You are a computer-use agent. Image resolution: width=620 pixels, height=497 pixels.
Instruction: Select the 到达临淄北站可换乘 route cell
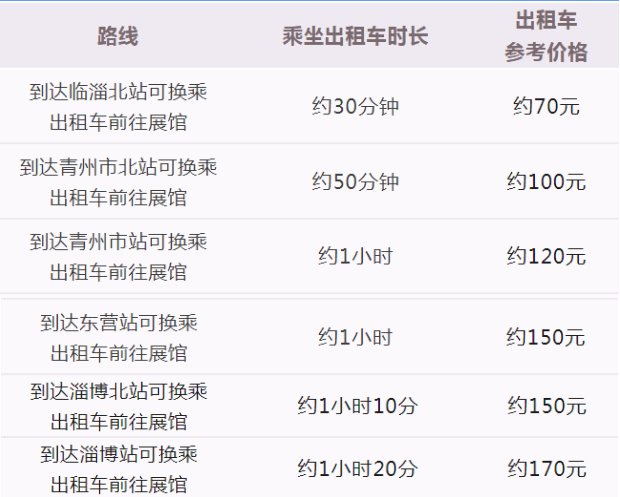pos(118,107)
